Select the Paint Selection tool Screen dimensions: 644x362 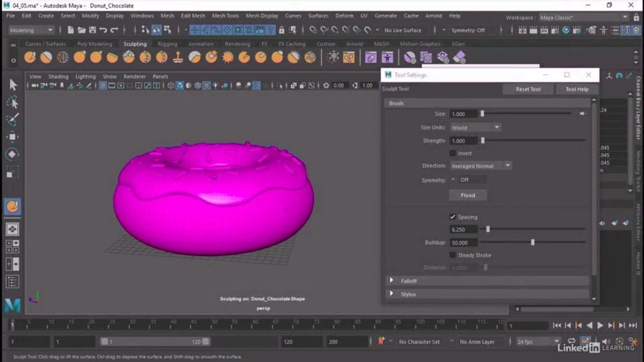point(13,119)
